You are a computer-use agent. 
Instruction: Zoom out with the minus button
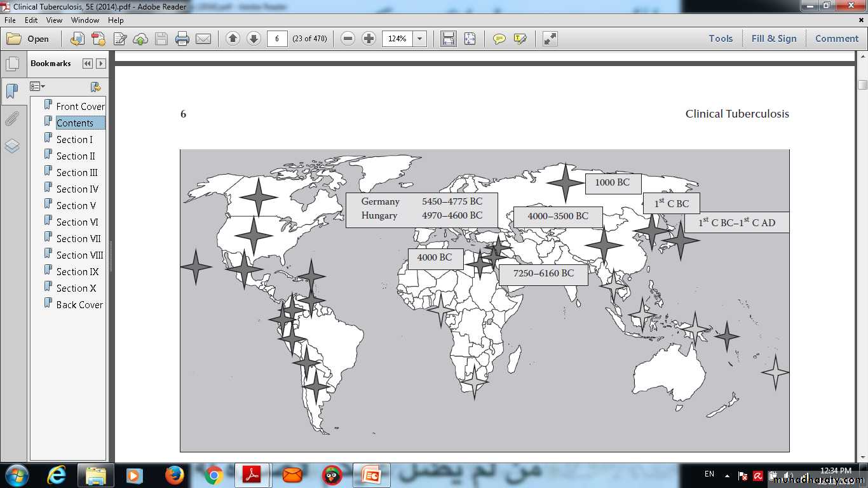(x=348, y=39)
